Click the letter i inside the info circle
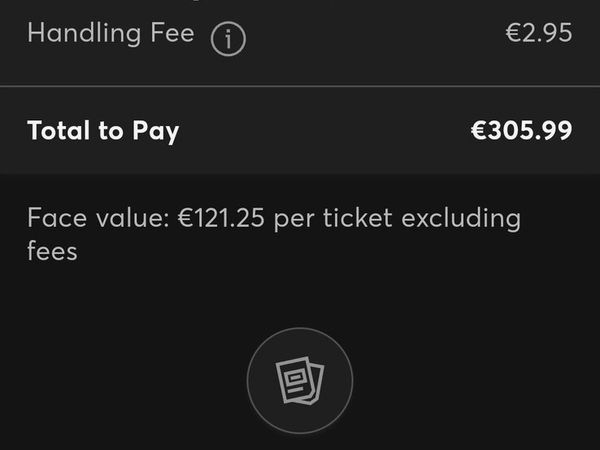Image resolution: width=600 pixels, height=450 pixels. (x=228, y=39)
